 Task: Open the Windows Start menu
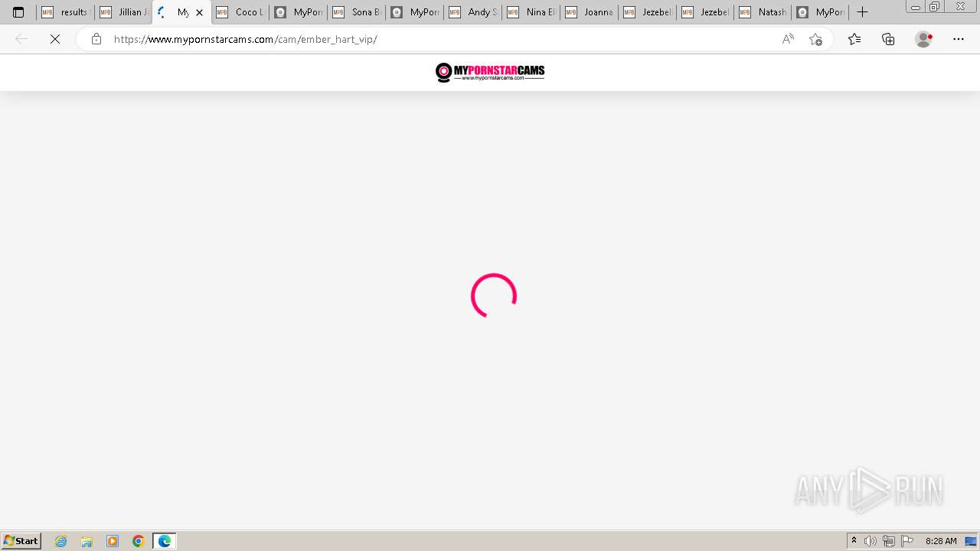pos(21,541)
